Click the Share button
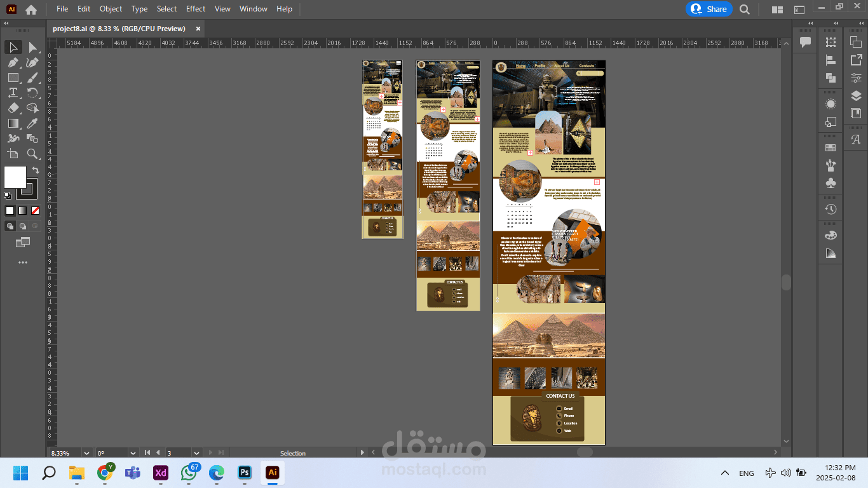The height and width of the screenshot is (488, 868). [709, 9]
